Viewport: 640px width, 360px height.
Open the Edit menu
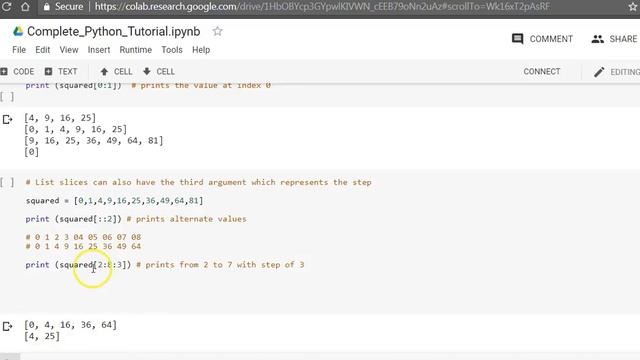(x=42, y=50)
